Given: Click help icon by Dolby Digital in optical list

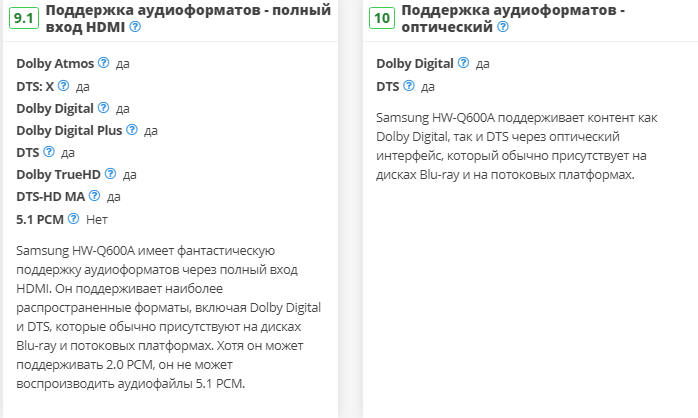Looking at the screenshot, I should tap(462, 63).
